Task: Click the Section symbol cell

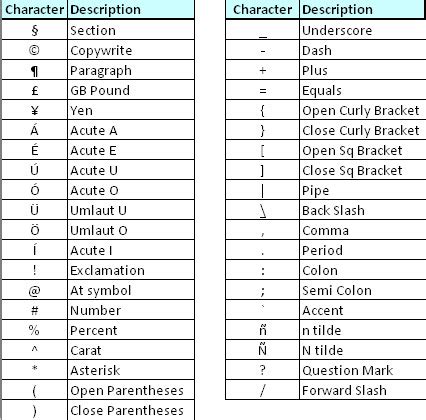Action: click(35, 30)
